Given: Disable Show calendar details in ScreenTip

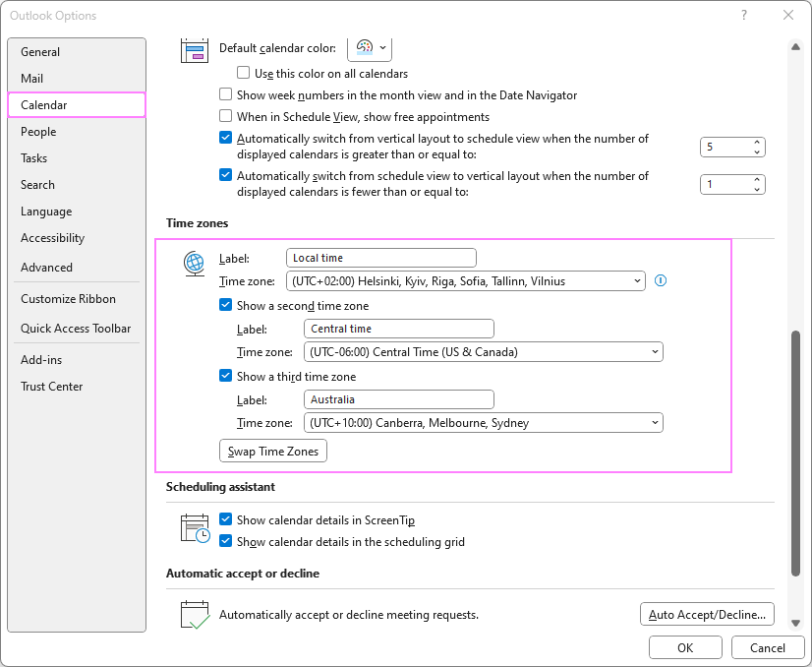Looking at the screenshot, I should click(226, 520).
